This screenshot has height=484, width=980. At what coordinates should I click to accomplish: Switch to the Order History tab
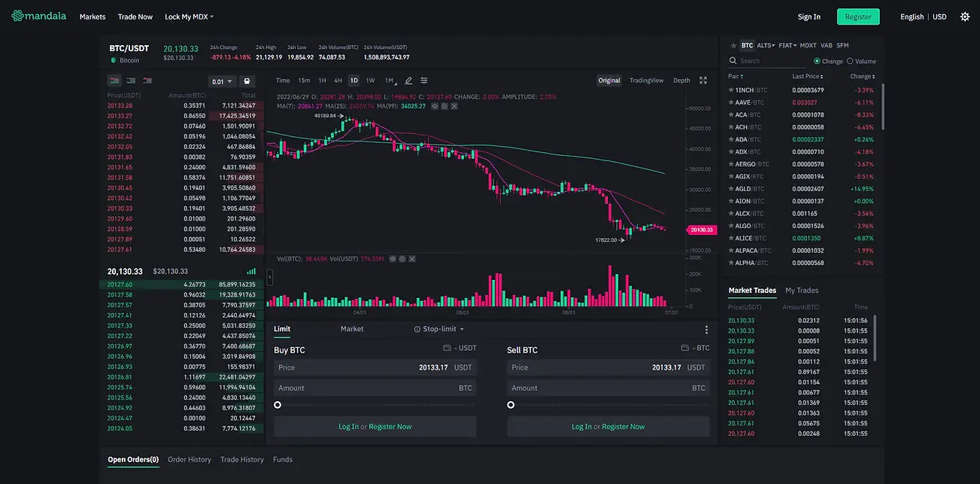(x=189, y=459)
